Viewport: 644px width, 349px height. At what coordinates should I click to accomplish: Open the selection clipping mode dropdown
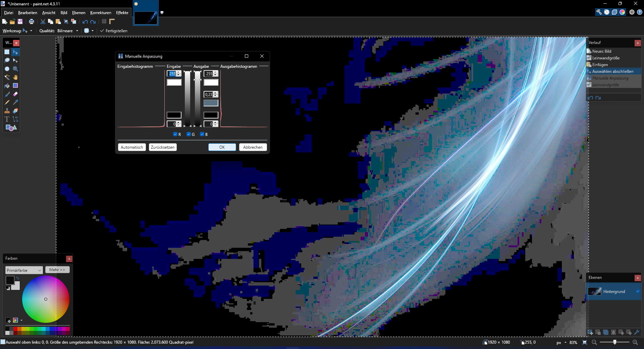(89, 31)
